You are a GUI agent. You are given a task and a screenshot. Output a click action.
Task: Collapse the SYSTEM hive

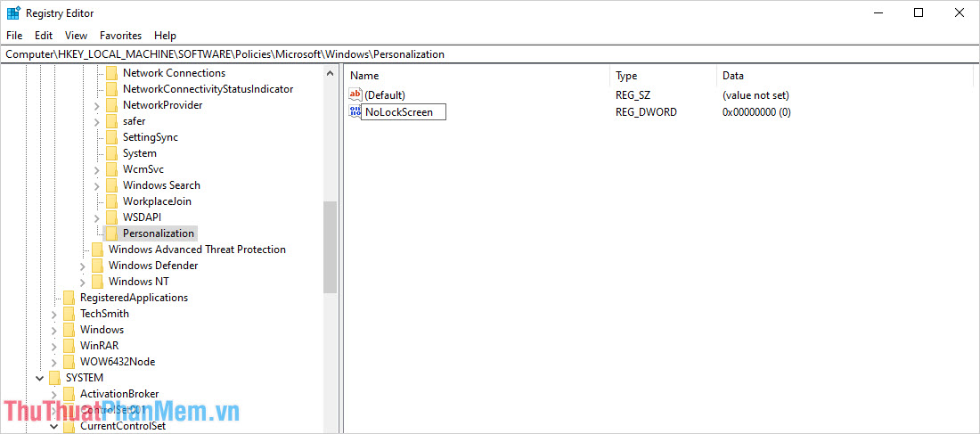click(x=40, y=378)
